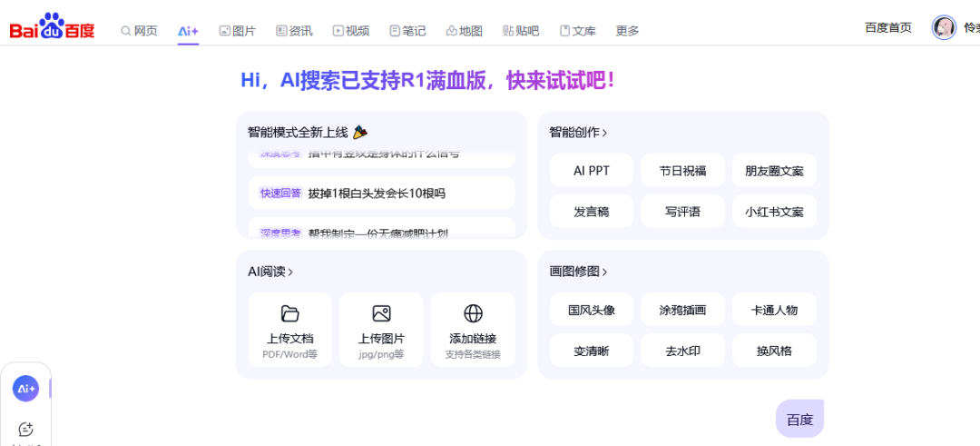980x446 pixels.
Task: Click the Baidu logo
Action: 52,26
